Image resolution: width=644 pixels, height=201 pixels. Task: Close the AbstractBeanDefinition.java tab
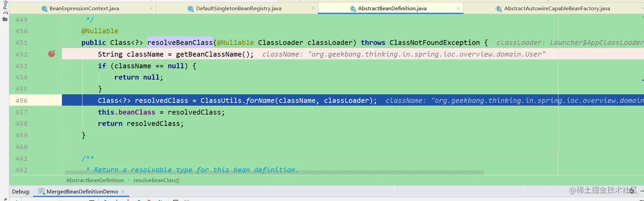(458, 9)
